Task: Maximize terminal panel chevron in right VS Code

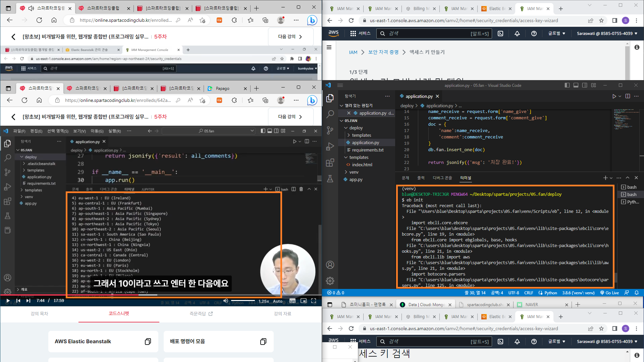Action: [628, 178]
